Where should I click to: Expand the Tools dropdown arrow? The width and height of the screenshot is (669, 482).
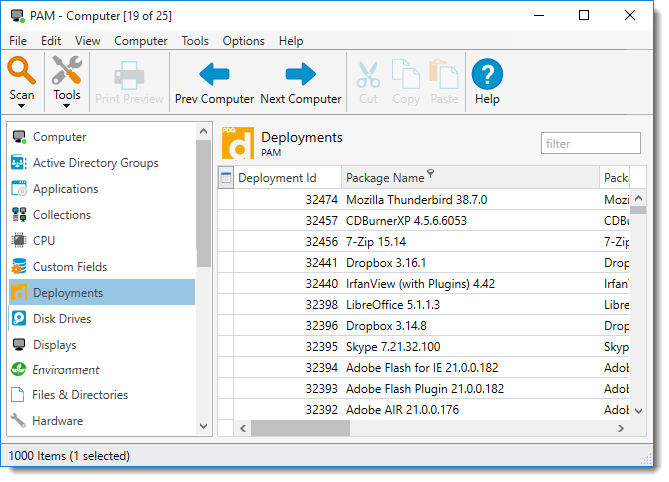[x=66, y=106]
